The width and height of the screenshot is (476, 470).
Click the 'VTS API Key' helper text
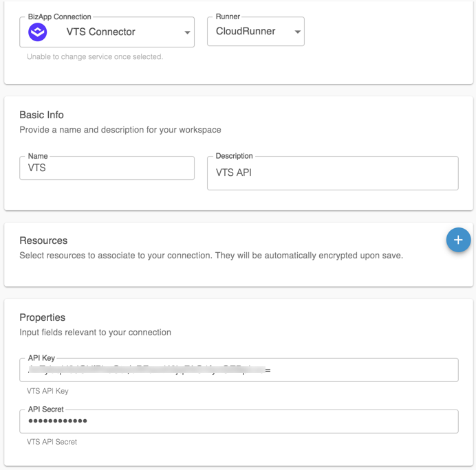(x=47, y=391)
